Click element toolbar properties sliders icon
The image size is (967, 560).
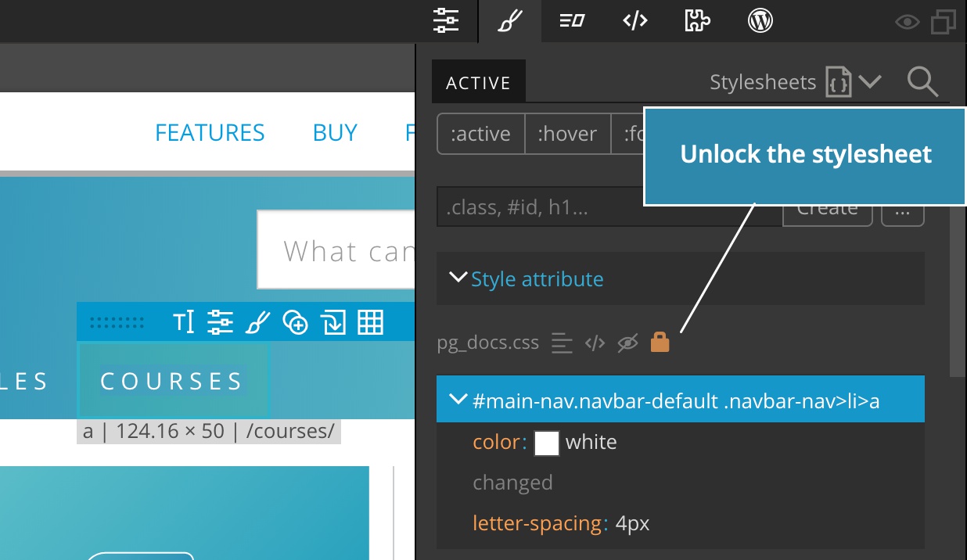(x=221, y=322)
